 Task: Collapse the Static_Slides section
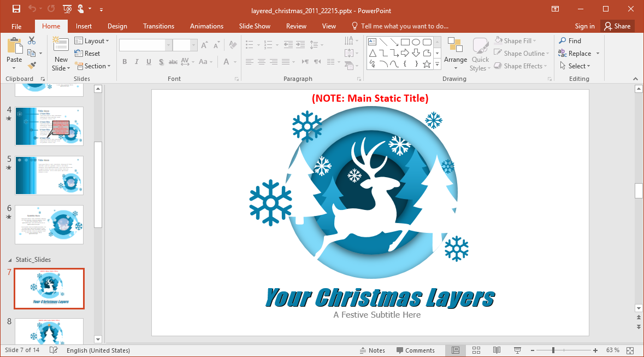pos(9,260)
